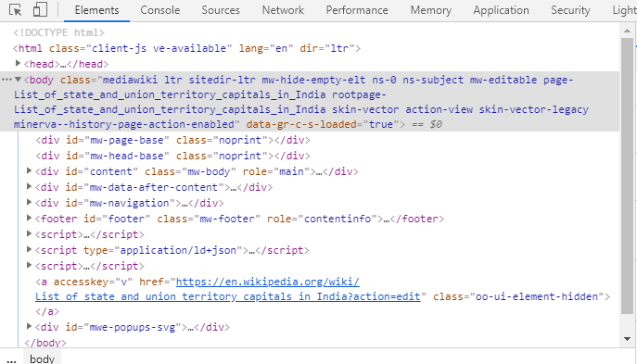Toggle the device toolbar icon
This screenshot has width=637, height=364.
pos(40,10)
